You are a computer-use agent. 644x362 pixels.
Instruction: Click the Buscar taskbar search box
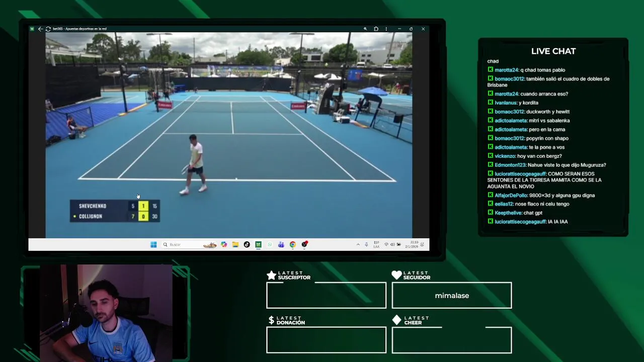(x=189, y=244)
